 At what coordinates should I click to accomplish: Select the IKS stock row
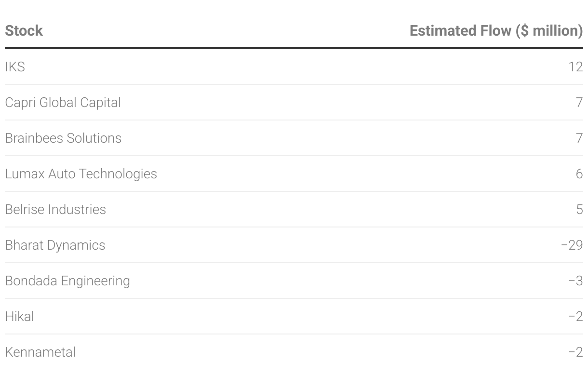click(x=294, y=67)
